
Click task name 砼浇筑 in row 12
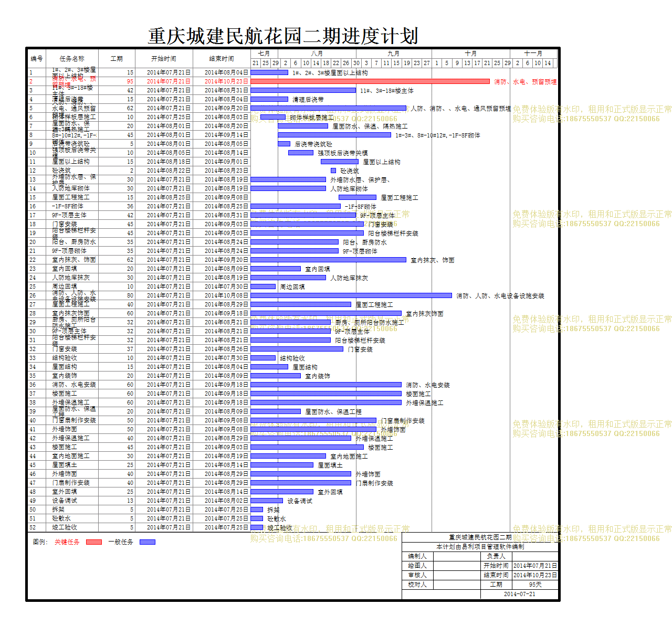pos(61,171)
